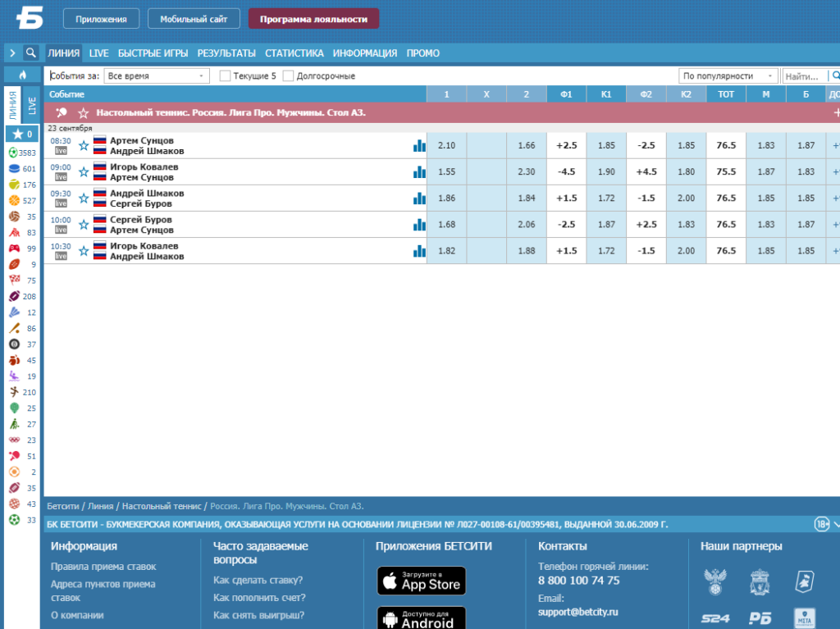This screenshot has width=840, height=629.
Task: Select the golf ball category with 25 events
Action: coord(22,408)
